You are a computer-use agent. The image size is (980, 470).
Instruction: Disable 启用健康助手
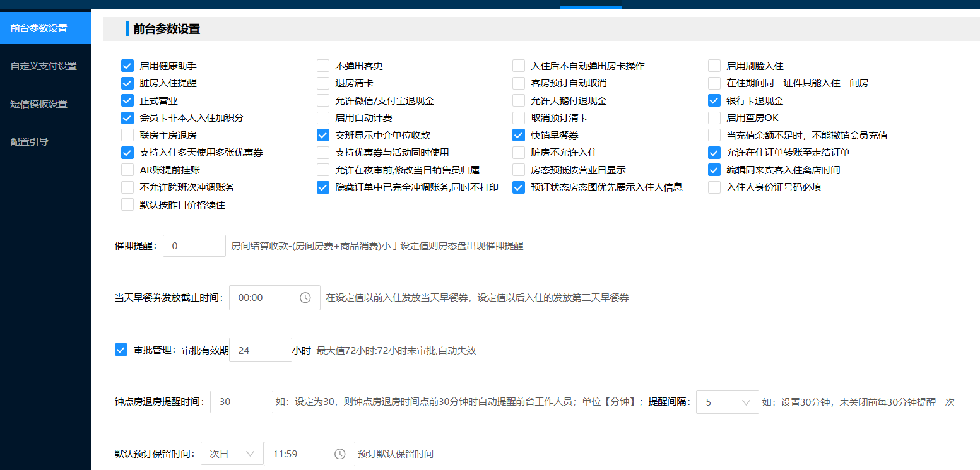pyautogui.click(x=127, y=65)
